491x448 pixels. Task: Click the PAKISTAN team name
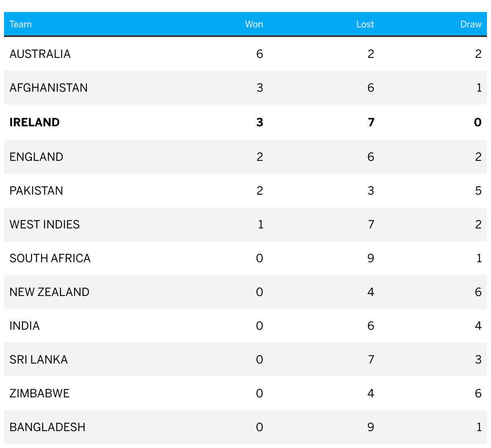[36, 191]
